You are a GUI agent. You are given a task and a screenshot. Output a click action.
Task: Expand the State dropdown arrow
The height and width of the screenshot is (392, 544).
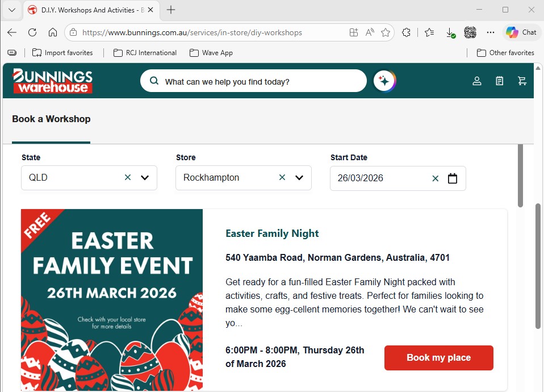[x=145, y=178]
